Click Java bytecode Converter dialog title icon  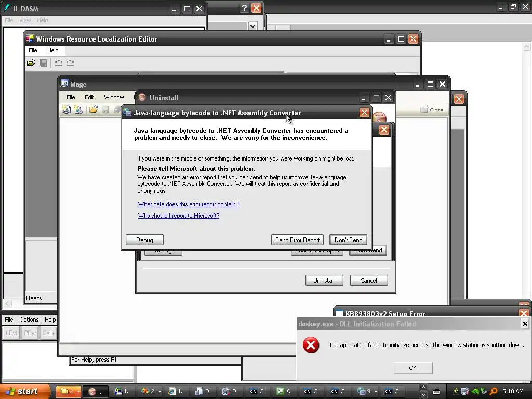[128, 113]
